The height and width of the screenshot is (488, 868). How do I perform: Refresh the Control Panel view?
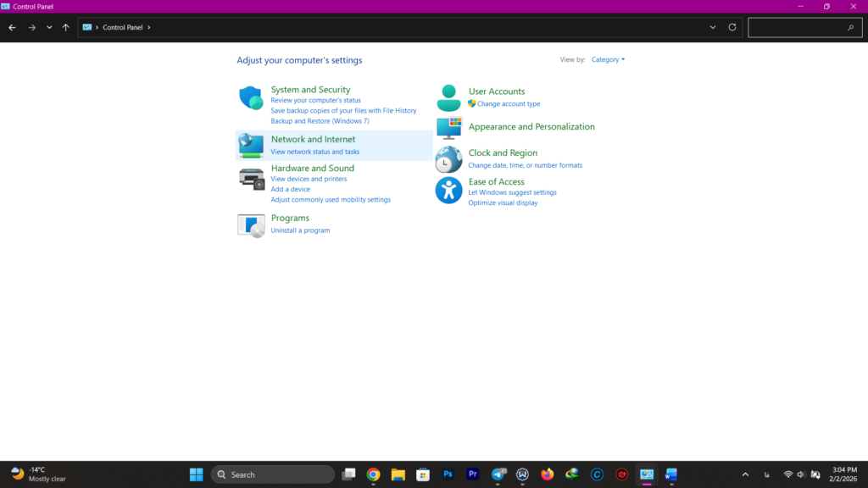click(x=732, y=27)
